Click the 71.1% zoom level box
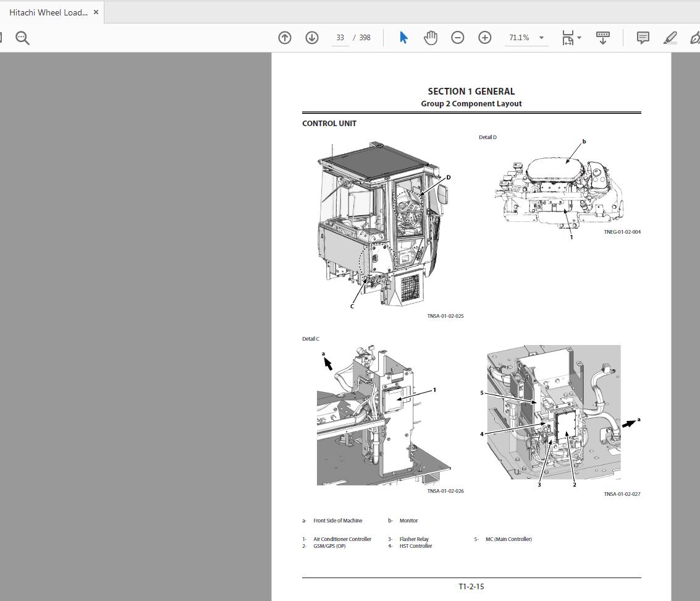 (521, 38)
